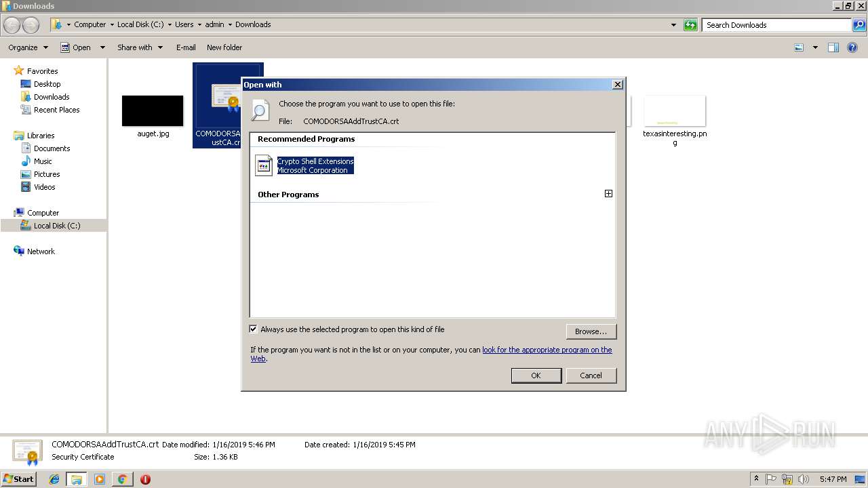The height and width of the screenshot is (488, 868).
Task: Uncheck Always use the selected program checkbox
Action: tap(254, 329)
